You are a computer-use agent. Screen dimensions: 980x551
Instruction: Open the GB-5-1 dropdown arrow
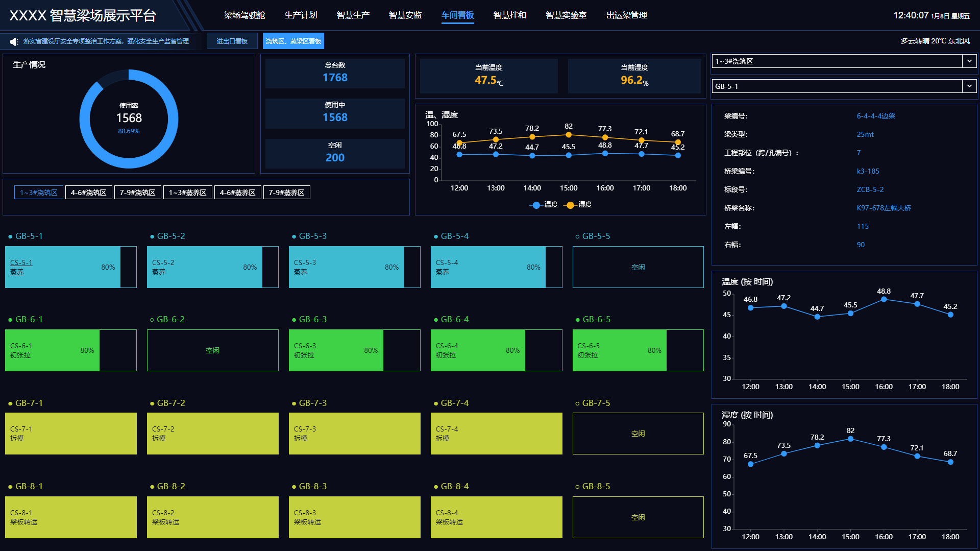pos(969,86)
